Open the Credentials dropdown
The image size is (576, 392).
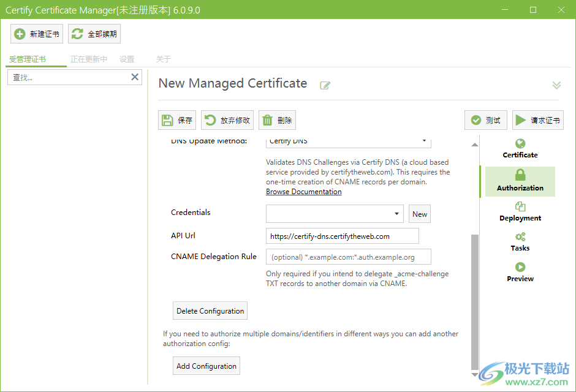[335, 214]
